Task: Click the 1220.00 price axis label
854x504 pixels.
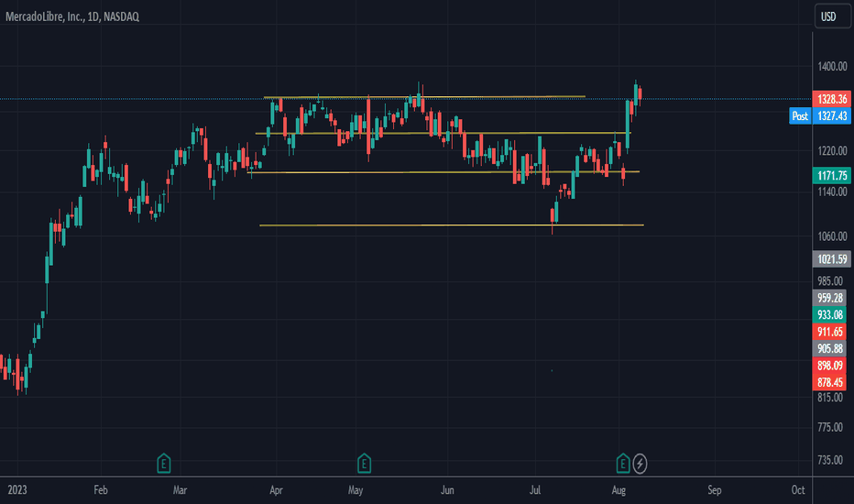Action: pos(832,151)
